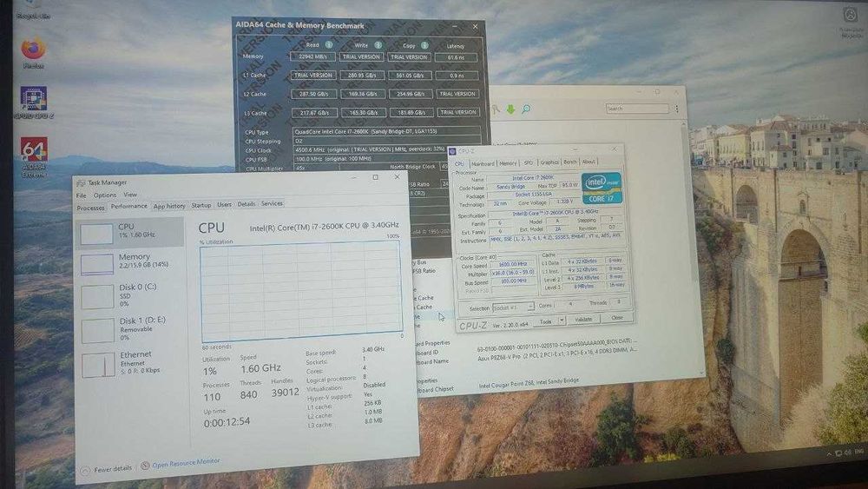Switch to About tab in CPU-Z
The image size is (868, 489).
pyautogui.click(x=589, y=162)
